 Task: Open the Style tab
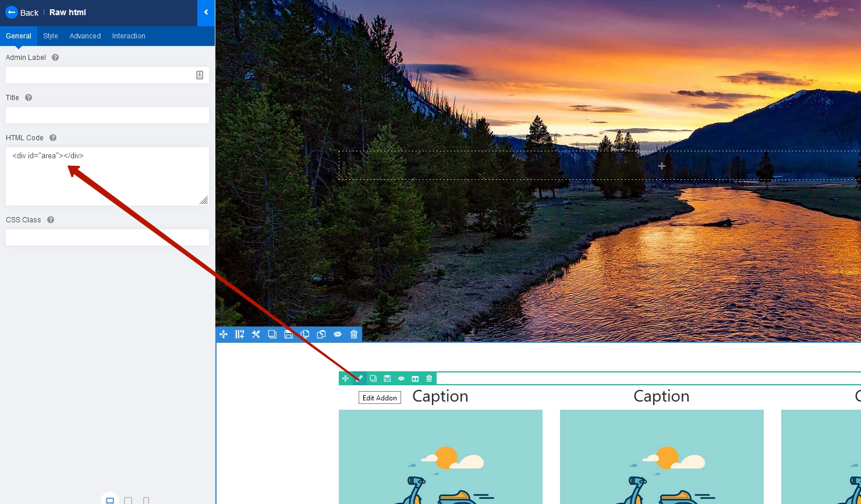coord(51,36)
